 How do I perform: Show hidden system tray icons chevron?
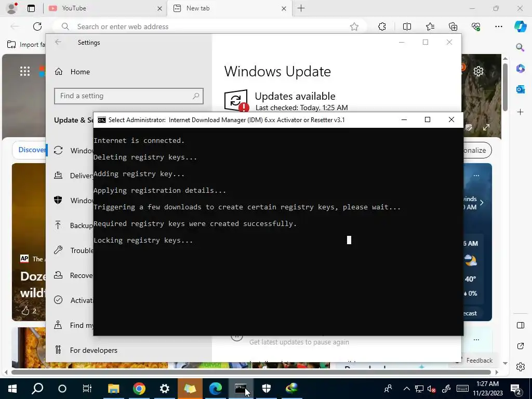tap(406, 389)
